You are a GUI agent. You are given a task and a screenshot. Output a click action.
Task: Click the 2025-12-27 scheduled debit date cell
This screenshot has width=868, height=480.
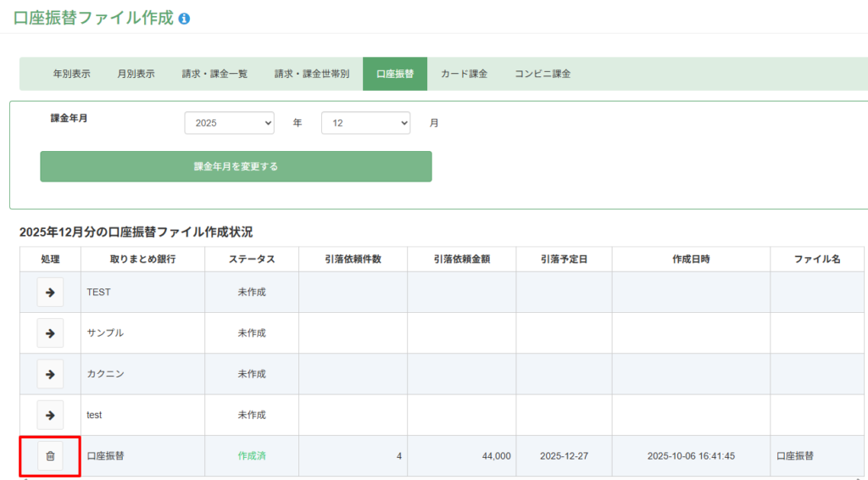coord(564,456)
